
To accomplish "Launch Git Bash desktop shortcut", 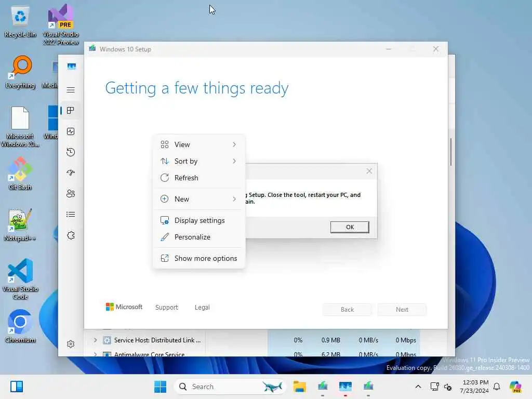I will [x=20, y=174].
